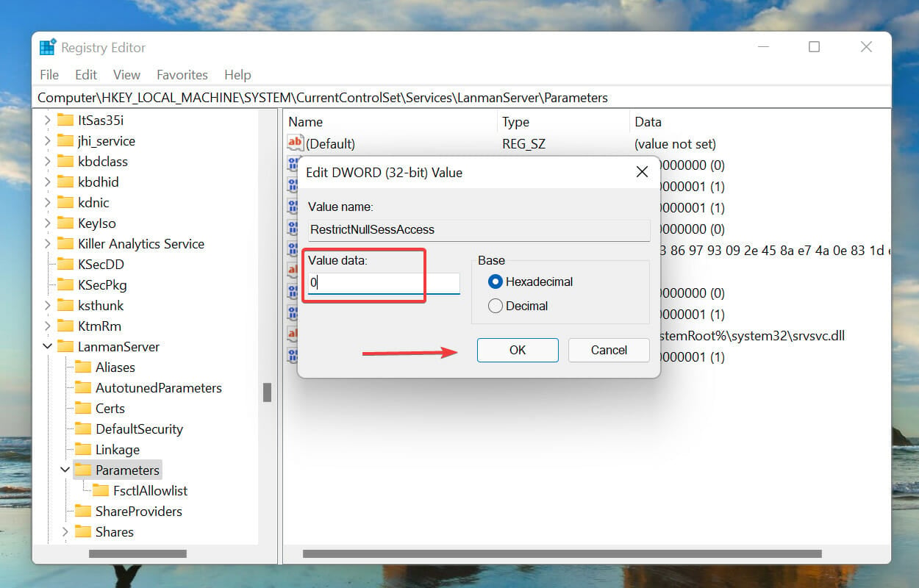Expand the Shares subkey chevron
Image resolution: width=919 pixels, height=588 pixels.
pos(65,531)
